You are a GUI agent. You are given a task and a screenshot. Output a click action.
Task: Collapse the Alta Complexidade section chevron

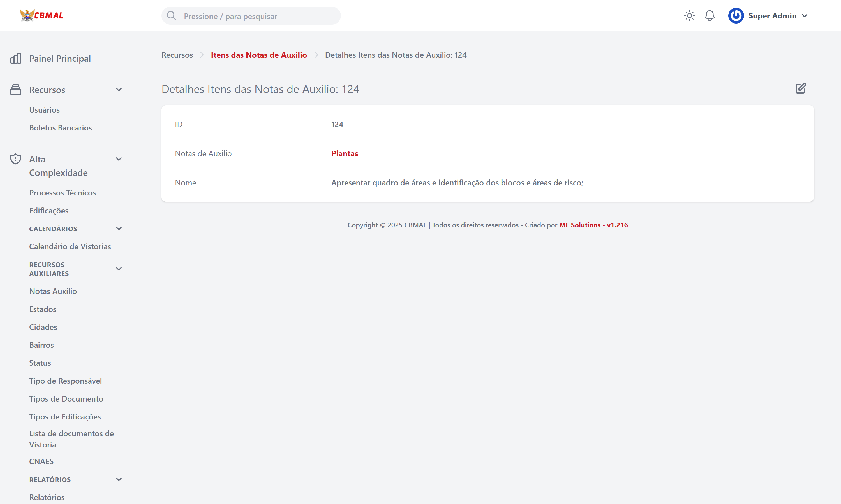[x=119, y=159]
